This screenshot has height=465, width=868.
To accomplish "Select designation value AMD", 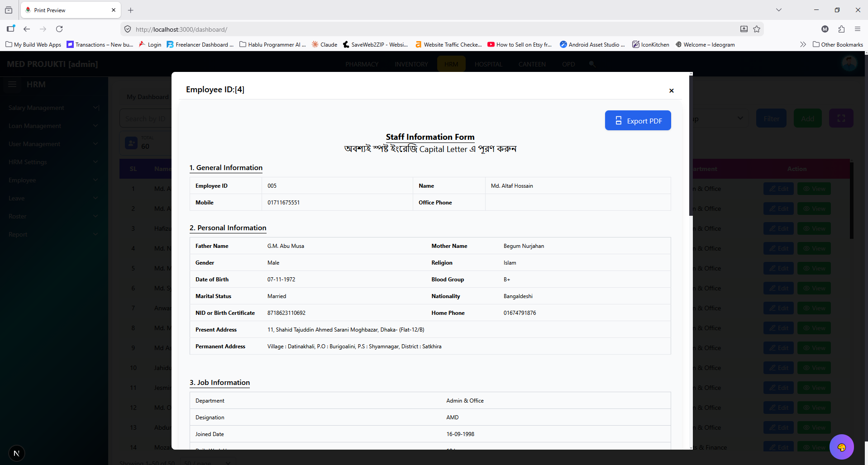I will pyautogui.click(x=452, y=418).
